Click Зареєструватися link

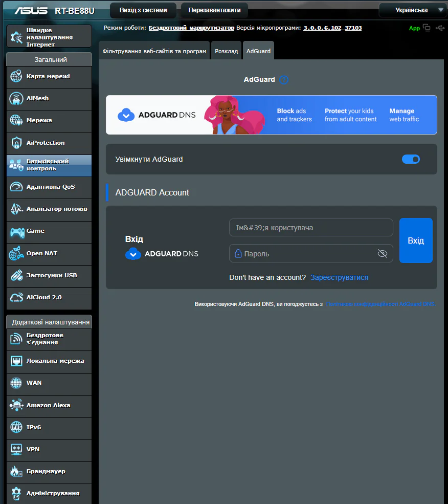tap(339, 277)
